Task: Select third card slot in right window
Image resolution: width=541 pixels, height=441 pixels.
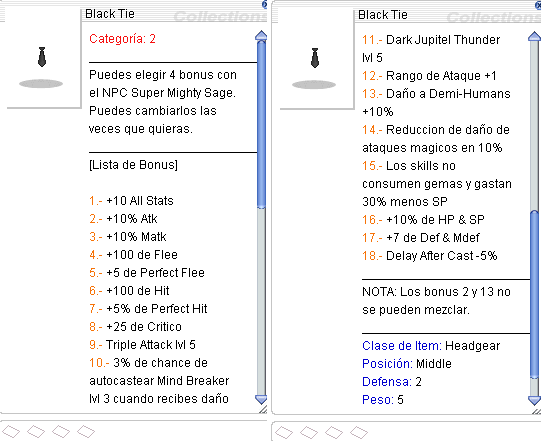Action: coord(334,432)
